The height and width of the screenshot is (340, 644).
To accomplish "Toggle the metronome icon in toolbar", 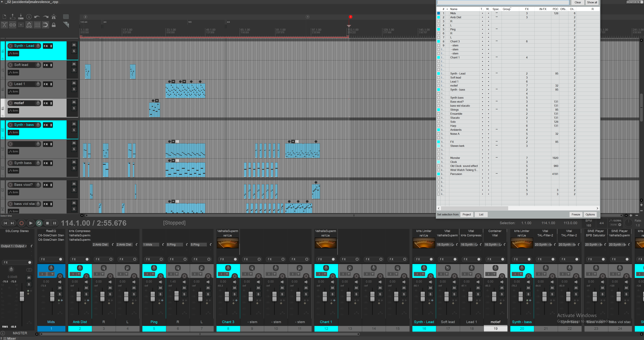I will [54, 17].
